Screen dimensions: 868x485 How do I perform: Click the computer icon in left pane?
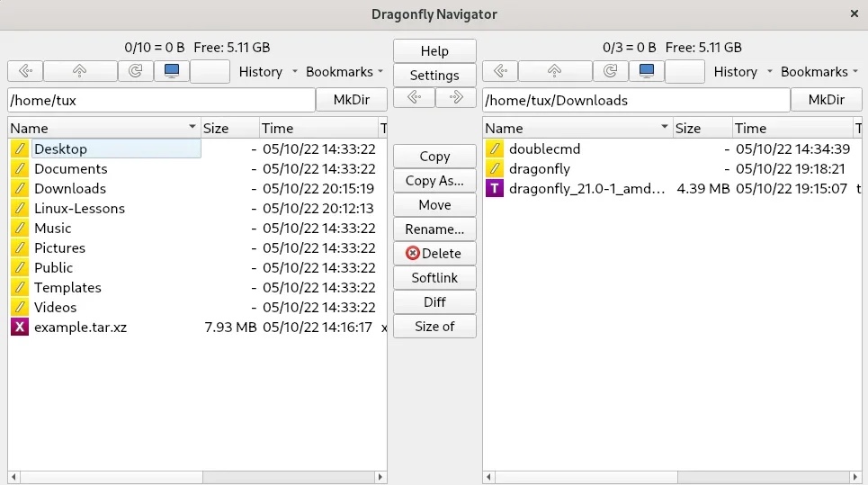click(172, 71)
